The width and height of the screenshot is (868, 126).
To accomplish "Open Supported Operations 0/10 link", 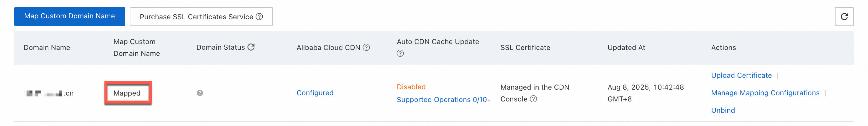I will 443,100.
